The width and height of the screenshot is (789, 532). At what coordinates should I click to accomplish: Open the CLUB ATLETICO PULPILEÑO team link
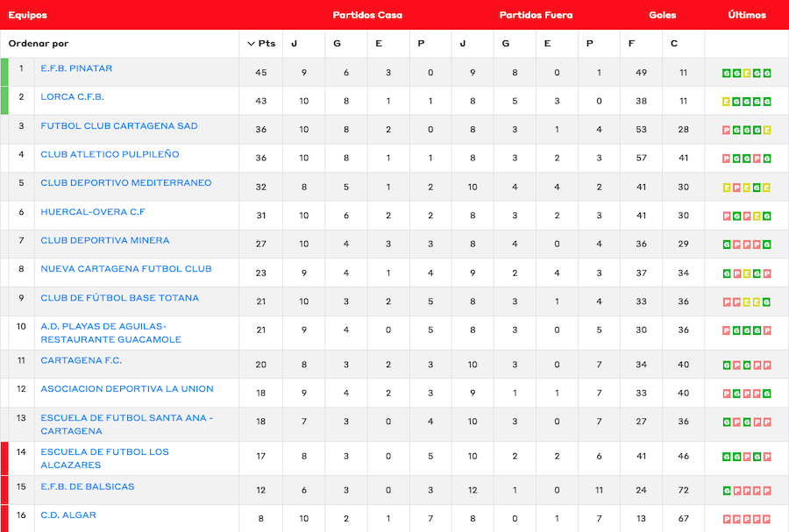(110, 154)
